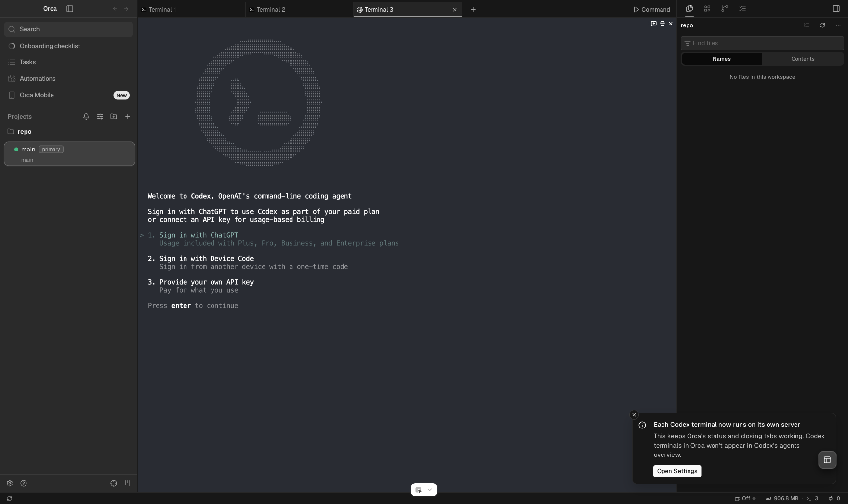
Task: Click the projects notification bell icon
Action: (86, 117)
